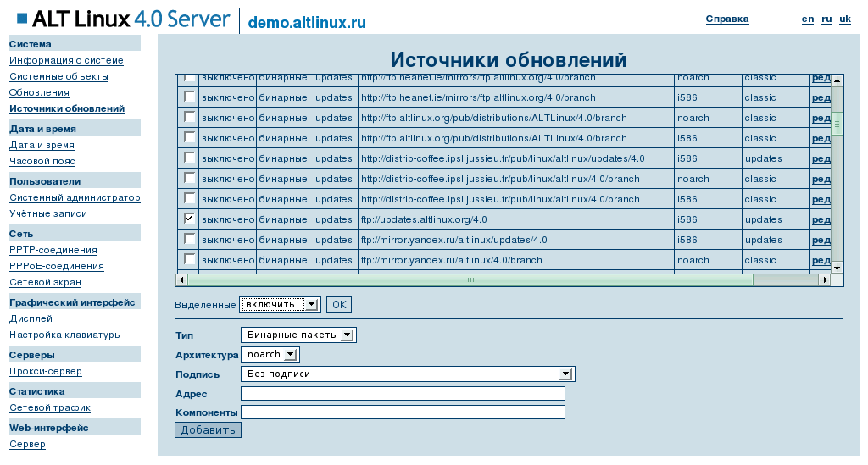
Task: Click the 'Адрес' input field
Action: point(403,394)
